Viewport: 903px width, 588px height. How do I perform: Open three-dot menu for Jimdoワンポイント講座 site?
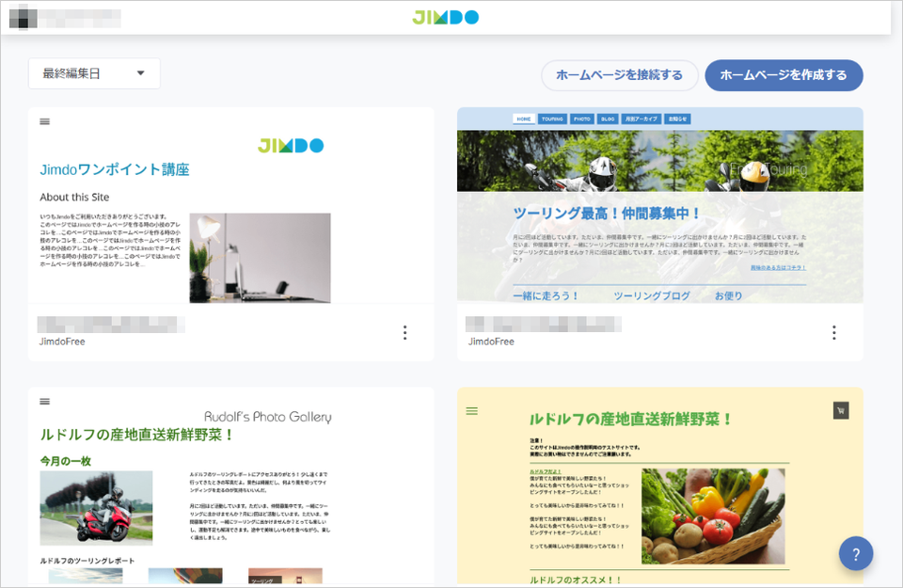pyautogui.click(x=404, y=332)
